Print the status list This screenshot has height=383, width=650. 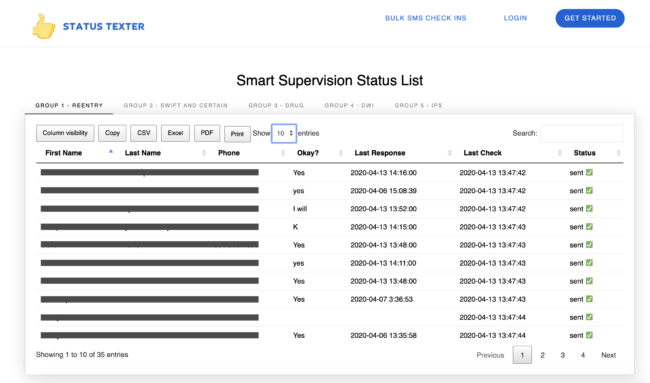tap(237, 134)
